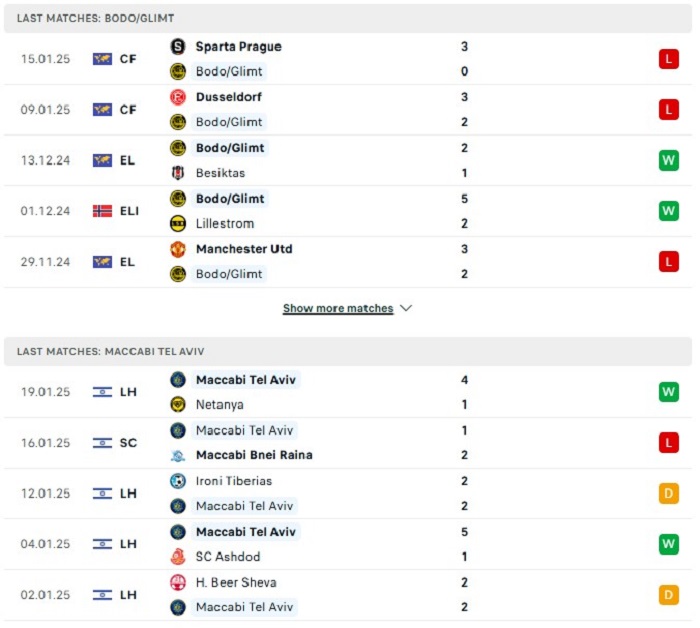Click the Sparta Prague club crest
The width and height of the screenshot is (700, 628).
[x=178, y=46]
